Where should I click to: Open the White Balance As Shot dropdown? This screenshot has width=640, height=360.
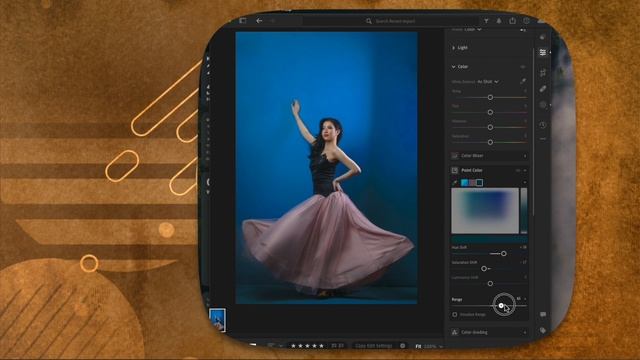[488, 82]
